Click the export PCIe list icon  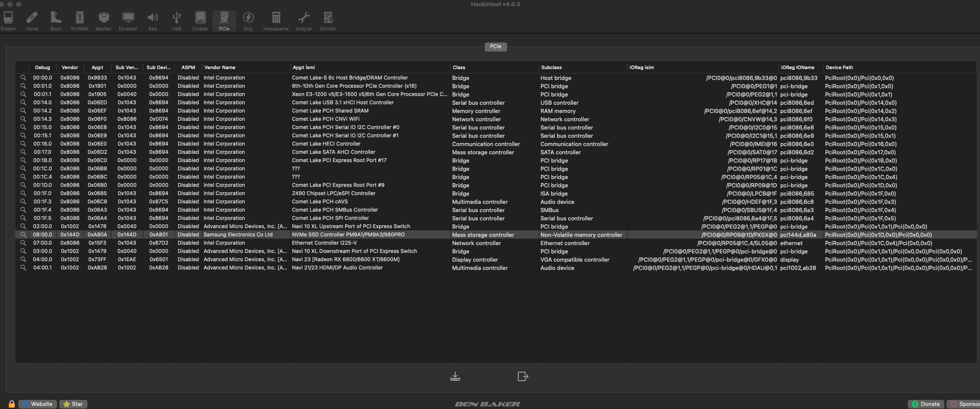coord(523,376)
